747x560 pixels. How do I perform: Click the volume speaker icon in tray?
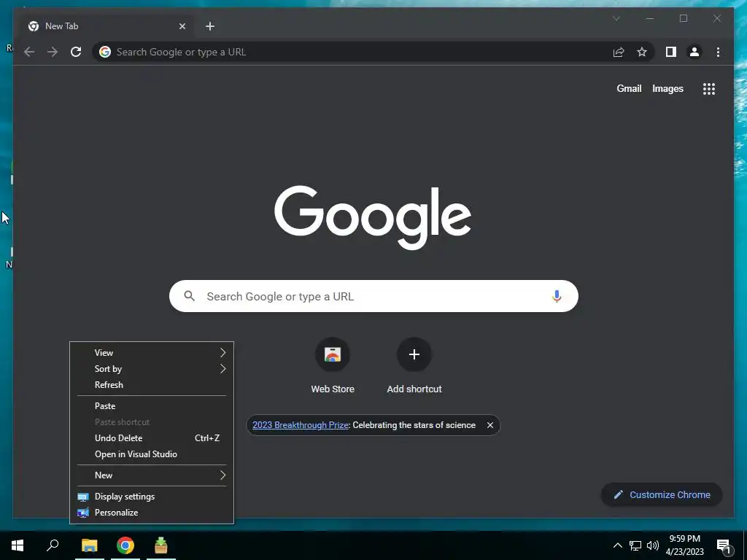tap(653, 545)
